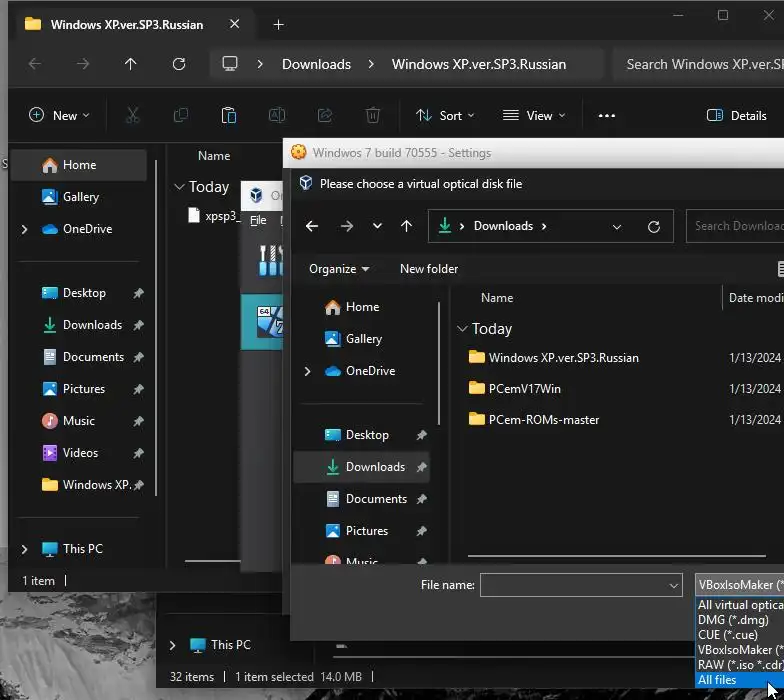Image resolution: width=784 pixels, height=700 pixels.
Task: Toggle the Details pane button
Action: tap(736, 116)
